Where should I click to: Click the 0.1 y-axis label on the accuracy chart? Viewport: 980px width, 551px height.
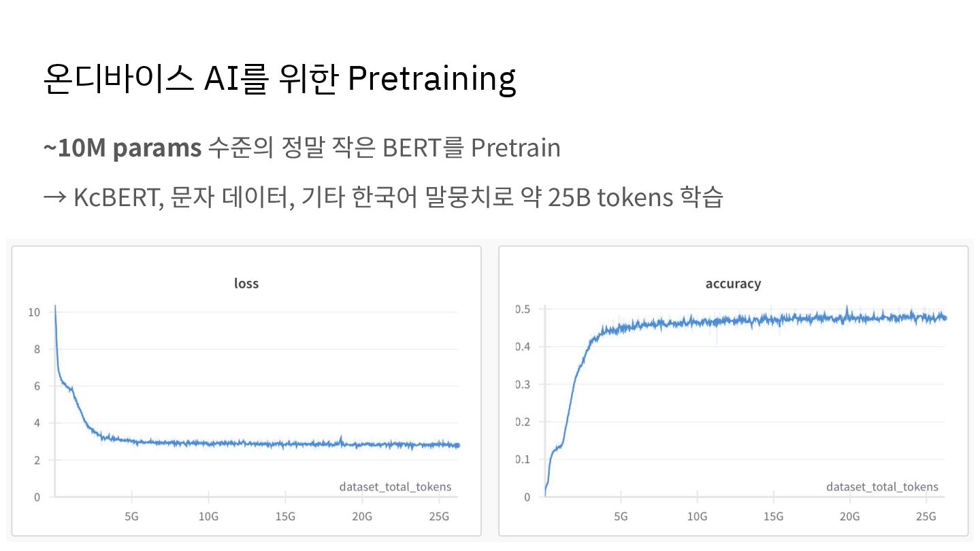521,459
